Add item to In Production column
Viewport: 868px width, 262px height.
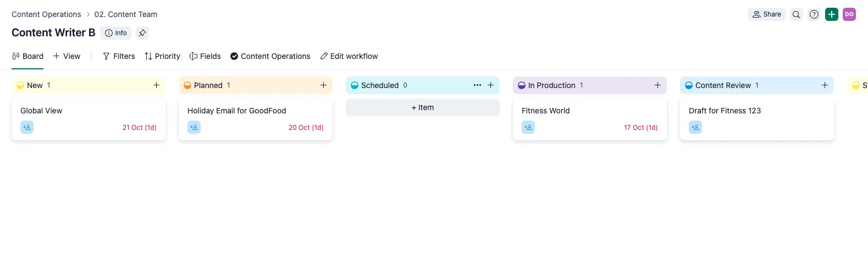657,85
